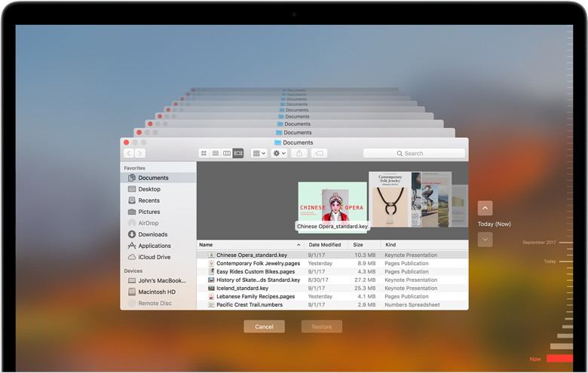This screenshot has width=588, height=373.
Task: Click the Edit Tags toolbar button
Action: [x=319, y=153]
